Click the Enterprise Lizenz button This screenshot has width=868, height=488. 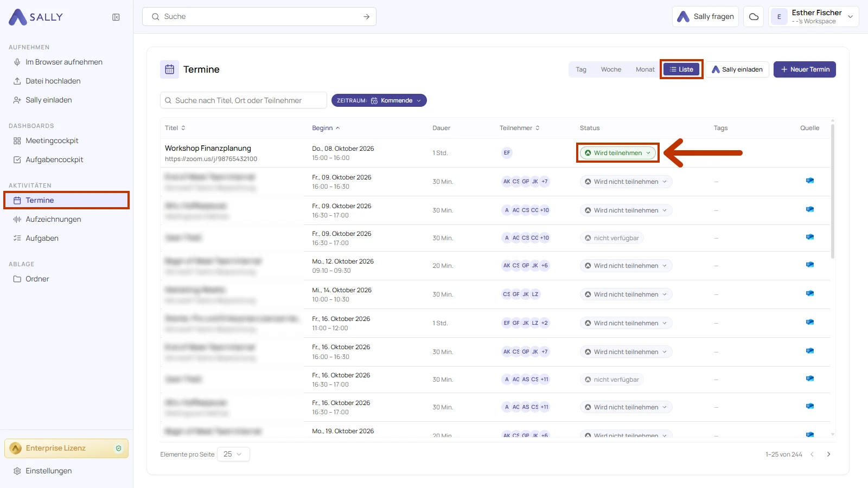pyautogui.click(x=67, y=448)
